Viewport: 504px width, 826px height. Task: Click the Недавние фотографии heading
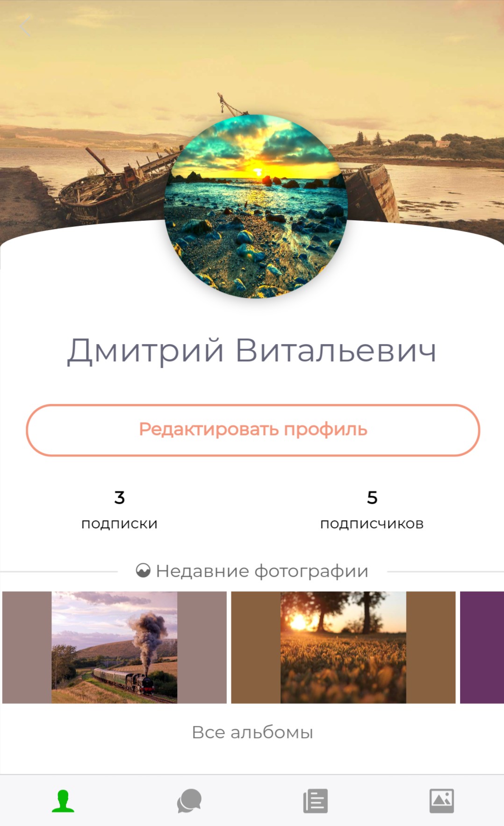tap(262, 571)
